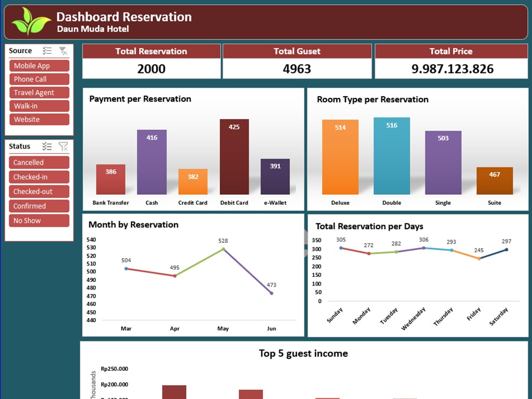532x399 pixels.
Task: Clear the filter on the Source slicer
Action: click(63, 51)
